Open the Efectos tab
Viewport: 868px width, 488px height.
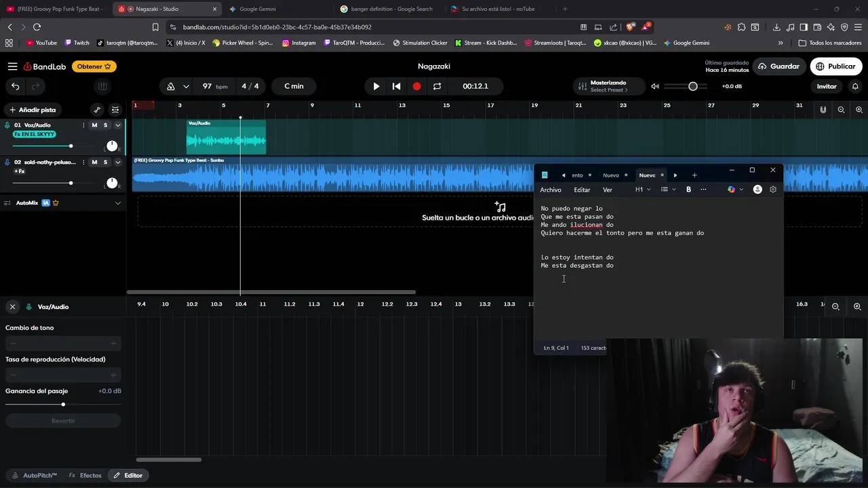tap(85, 475)
